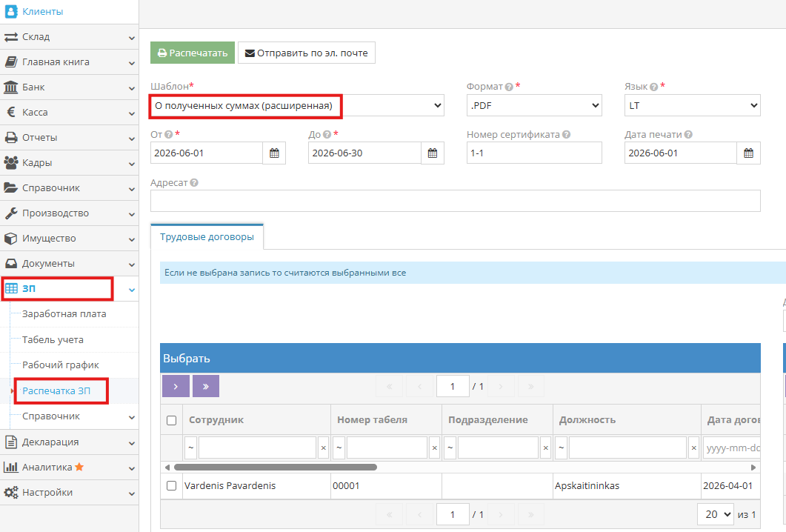Click the green Распечатать button
Image resolution: width=786 pixels, height=532 pixels.
193,53
